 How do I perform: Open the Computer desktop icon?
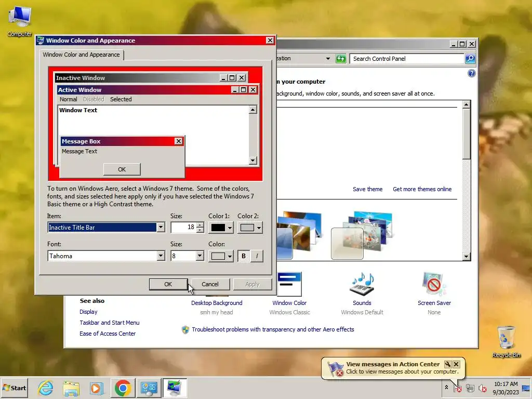20,21
